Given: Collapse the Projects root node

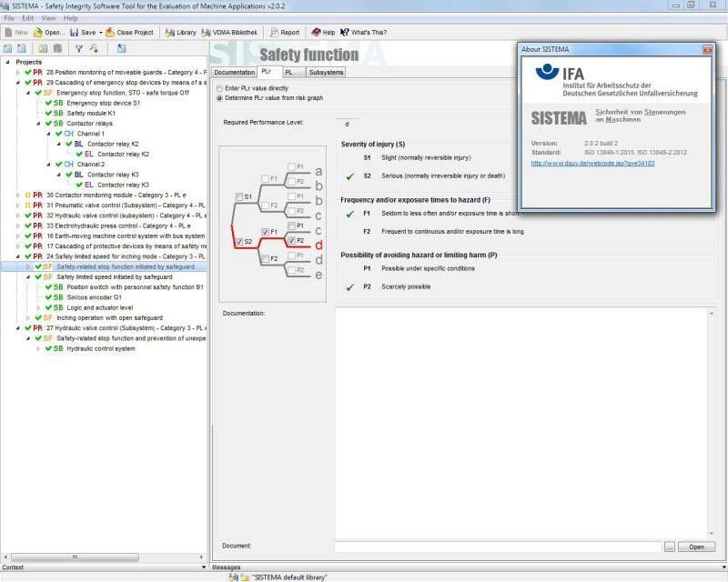Looking at the screenshot, I should pos(7,62).
